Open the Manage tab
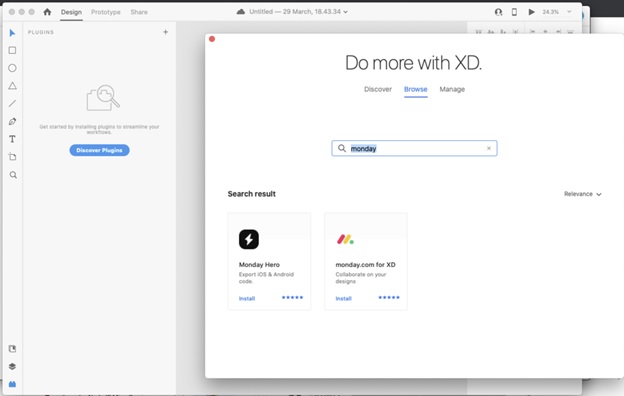Image resolution: width=624 pixels, height=396 pixels. coord(452,89)
